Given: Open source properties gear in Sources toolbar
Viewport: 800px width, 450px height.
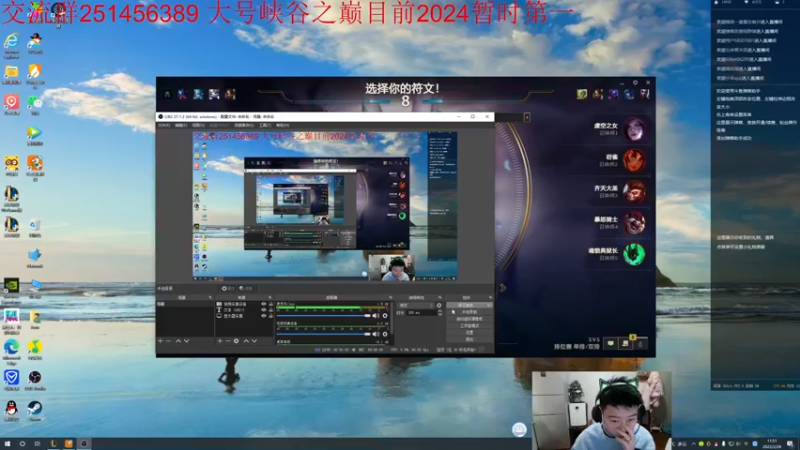Looking at the screenshot, I should [236, 341].
